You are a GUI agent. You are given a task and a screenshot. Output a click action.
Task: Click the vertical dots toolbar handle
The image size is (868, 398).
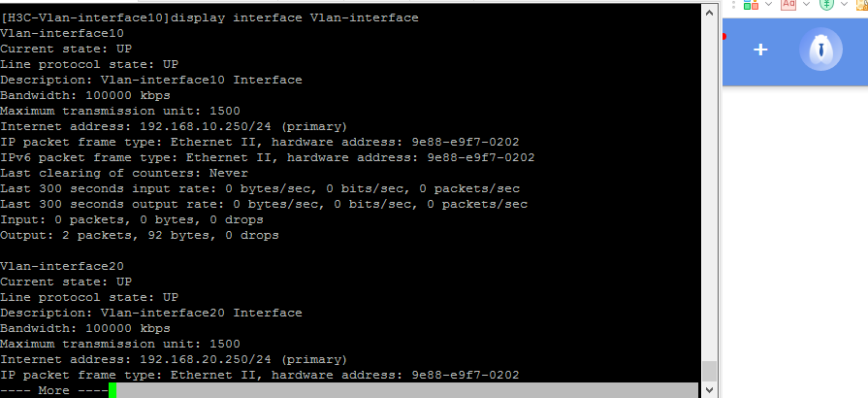click(734, 4)
